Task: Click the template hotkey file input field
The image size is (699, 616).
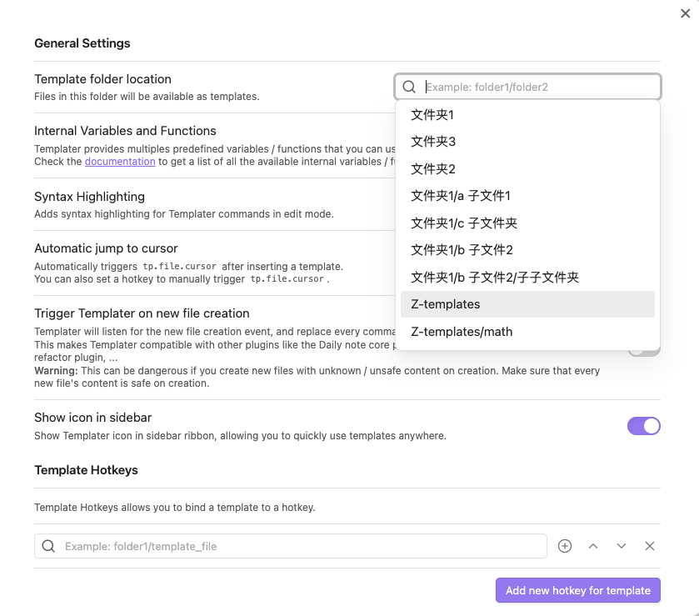Action: tap(292, 546)
